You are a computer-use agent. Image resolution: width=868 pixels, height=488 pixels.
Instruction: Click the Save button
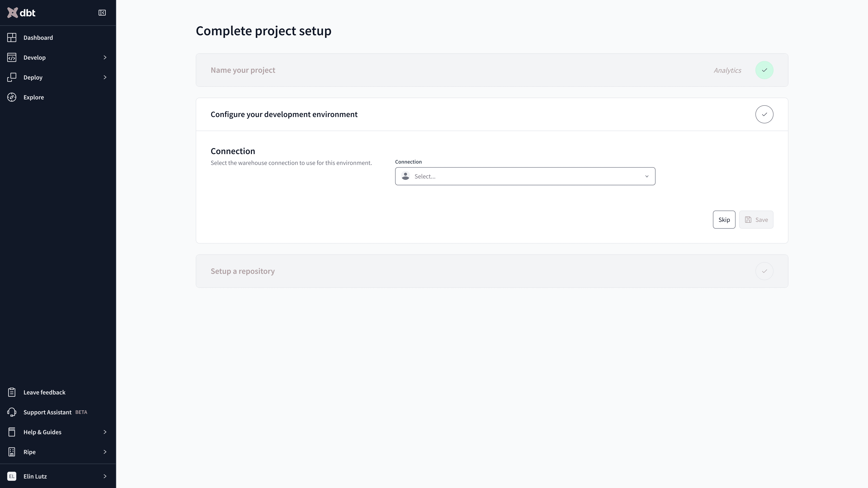(x=756, y=220)
